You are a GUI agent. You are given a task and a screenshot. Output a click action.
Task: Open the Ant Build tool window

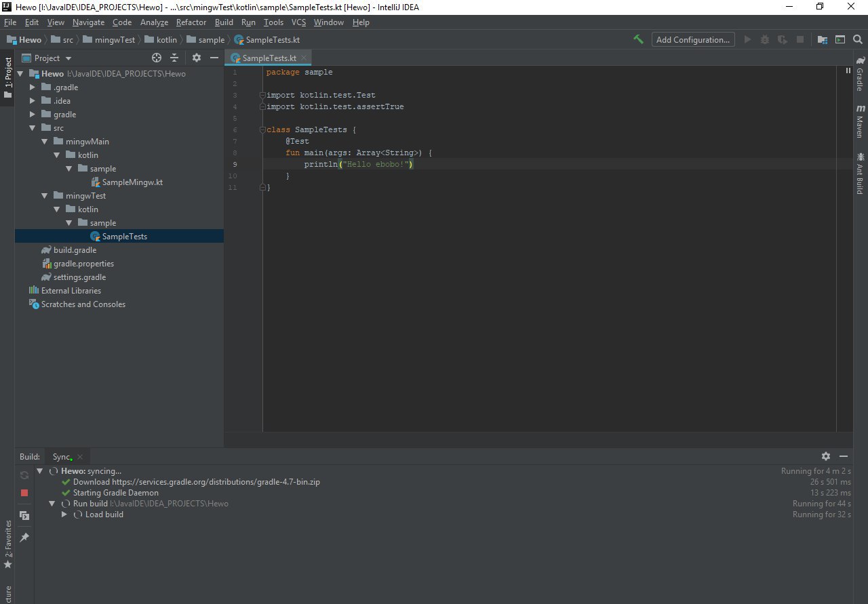coord(860,172)
